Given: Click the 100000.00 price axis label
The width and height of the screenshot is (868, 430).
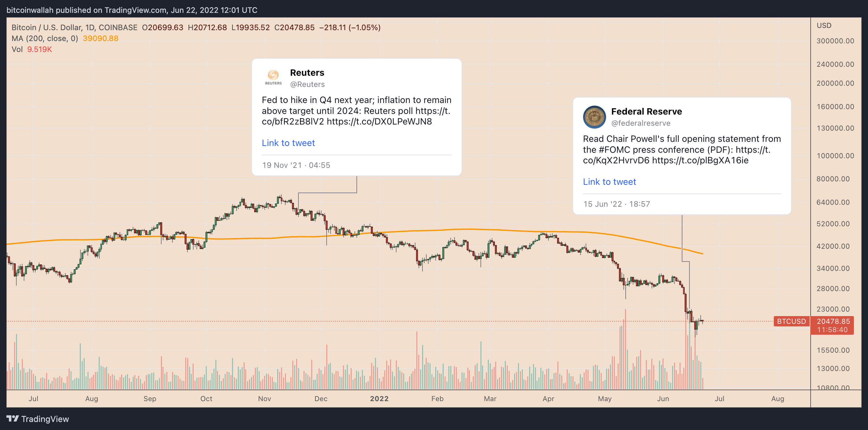Looking at the screenshot, I should coord(835,156).
